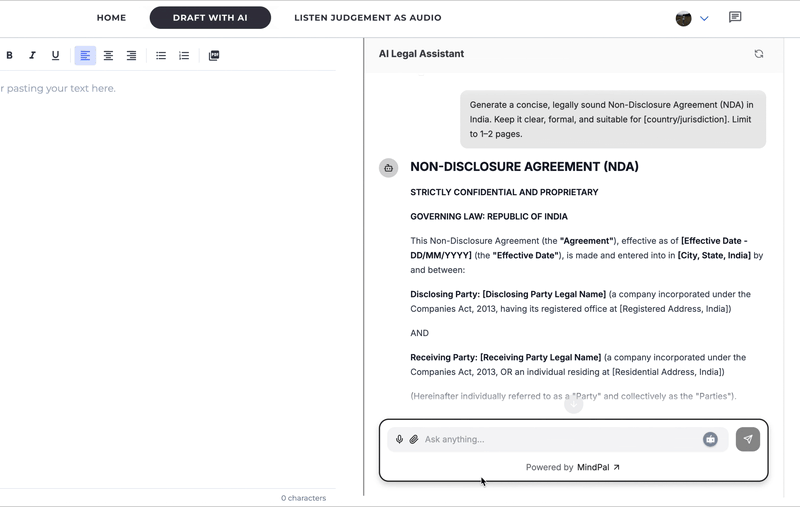Click the STRICTLY CONFIDENTIAL AND PROPRIETARY line

tap(504, 192)
